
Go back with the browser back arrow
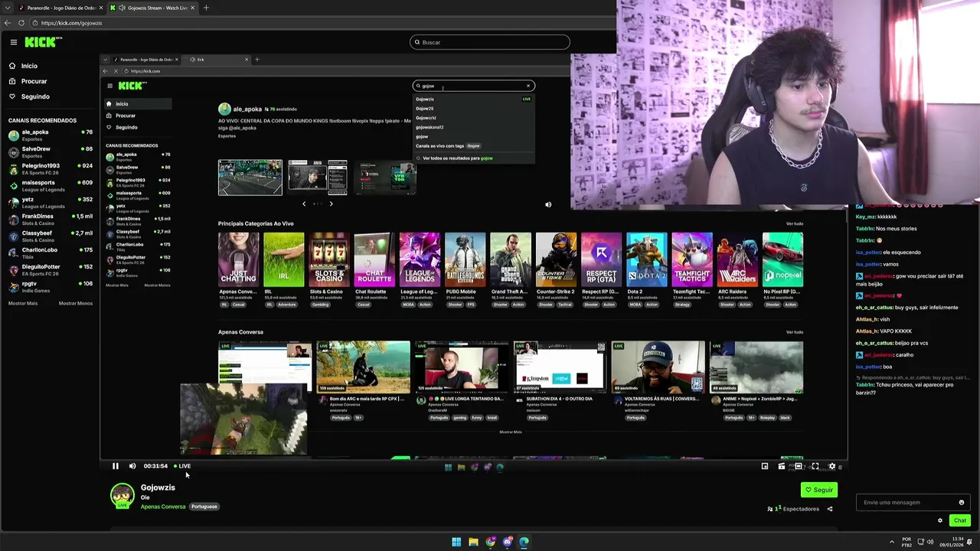pos(8,23)
